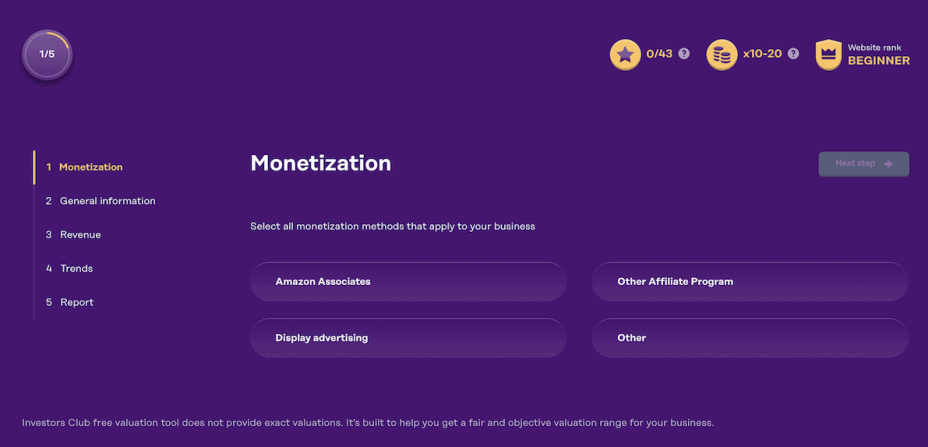Go to General information step

click(x=107, y=201)
